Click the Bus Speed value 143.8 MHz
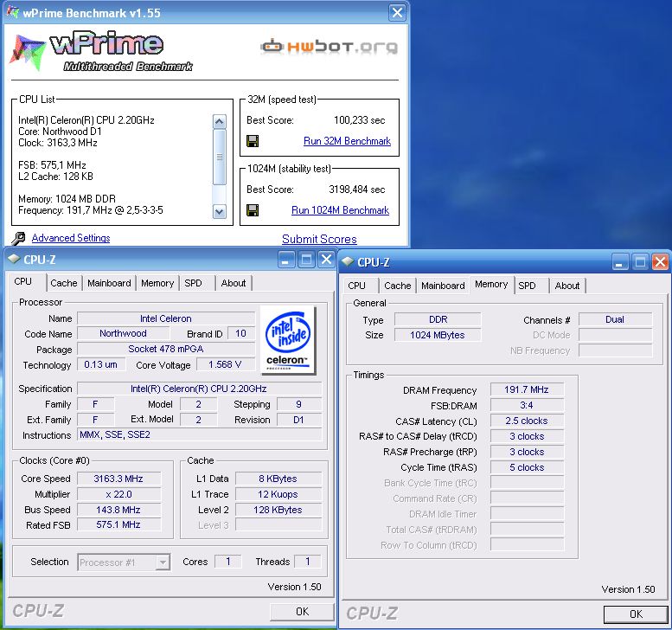 pyautogui.click(x=118, y=510)
